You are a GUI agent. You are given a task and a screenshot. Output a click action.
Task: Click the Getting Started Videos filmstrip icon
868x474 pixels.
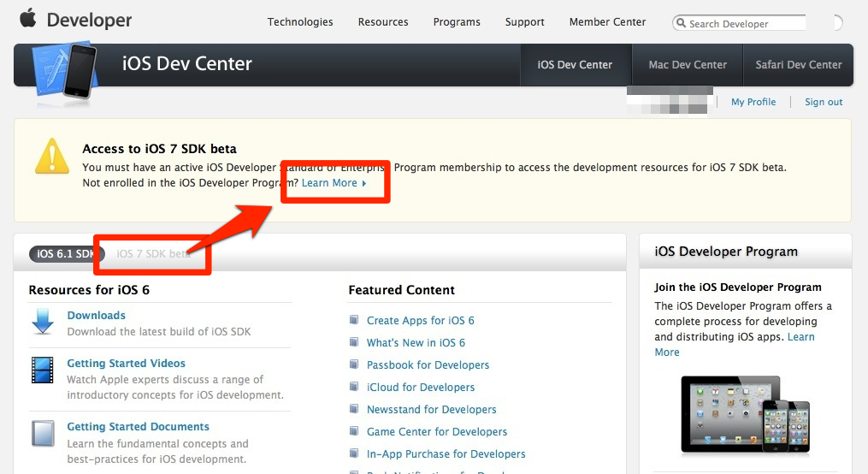coord(43,370)
